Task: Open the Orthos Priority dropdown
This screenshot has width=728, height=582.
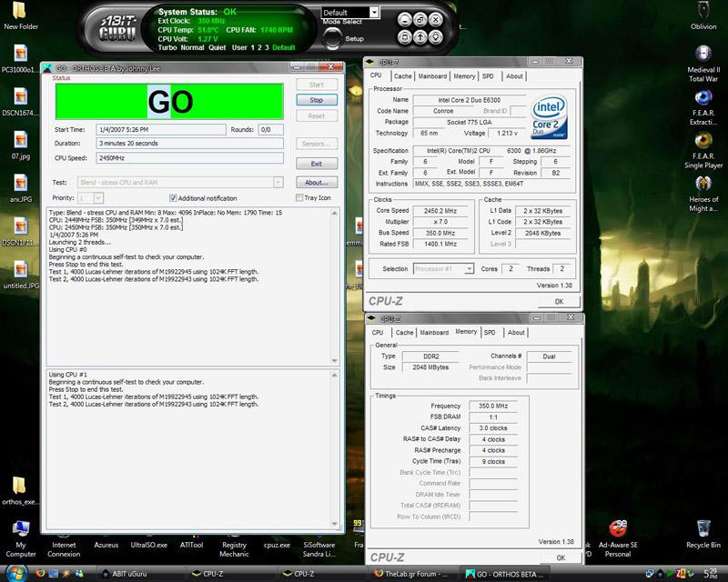Action: point(98,198)
